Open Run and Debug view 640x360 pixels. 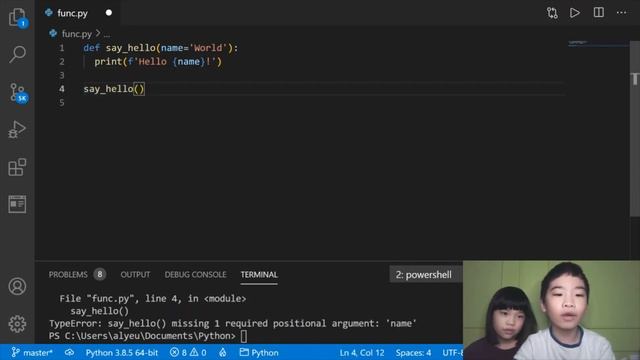(x=17, y=130)
